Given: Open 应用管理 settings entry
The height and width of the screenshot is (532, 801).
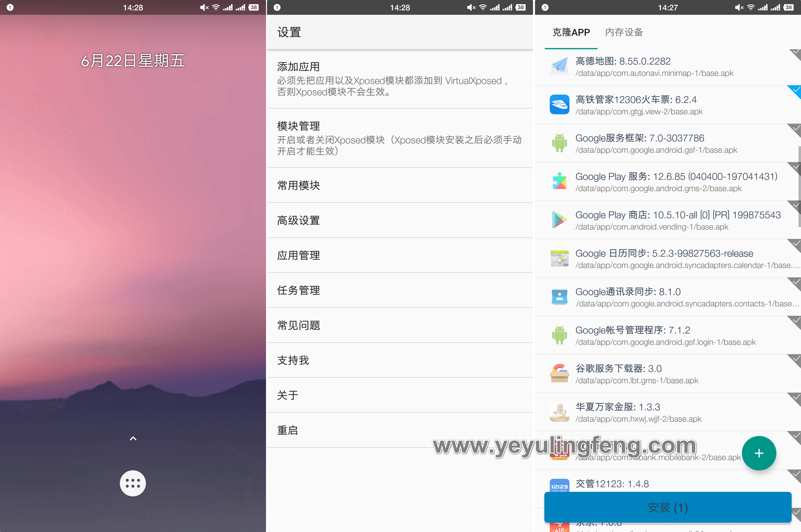Looking at the screenshot, I should 400,255.
